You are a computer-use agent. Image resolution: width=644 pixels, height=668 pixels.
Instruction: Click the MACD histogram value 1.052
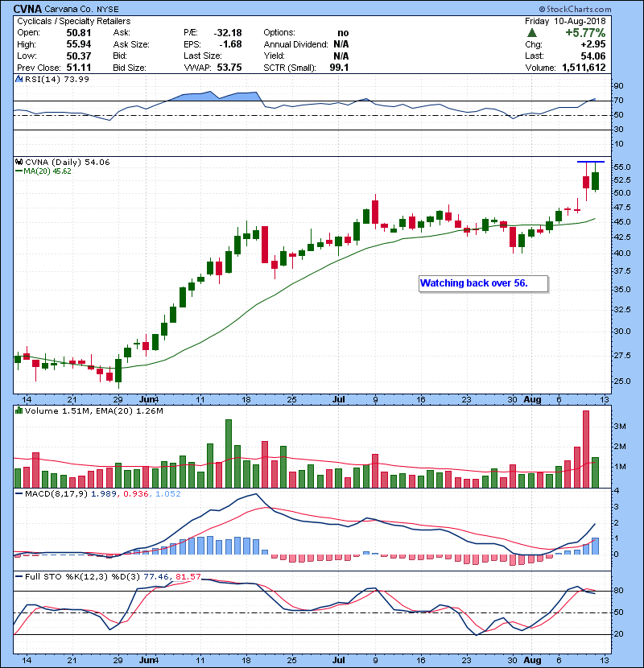coord(168,494)
